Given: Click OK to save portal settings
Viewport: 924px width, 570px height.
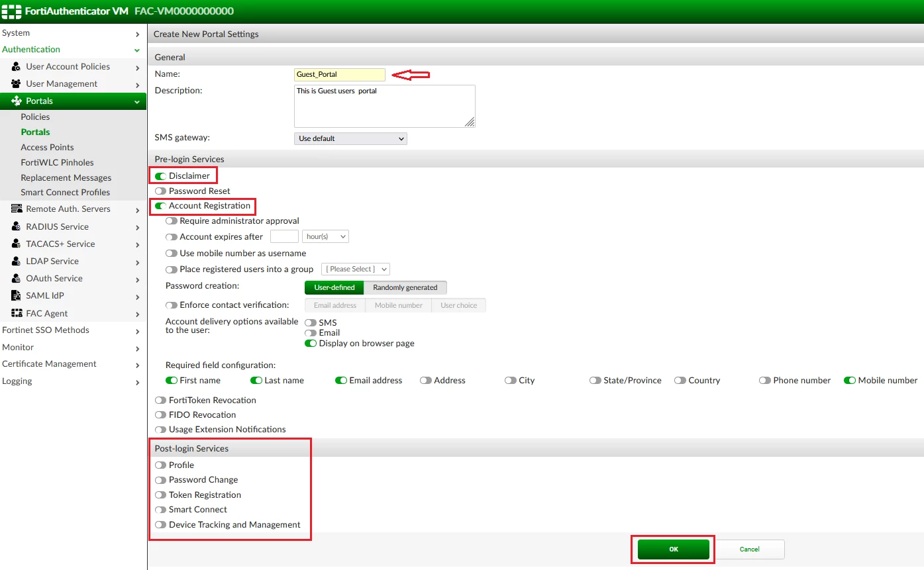Looking at the screenshot, I should point(674,549).
